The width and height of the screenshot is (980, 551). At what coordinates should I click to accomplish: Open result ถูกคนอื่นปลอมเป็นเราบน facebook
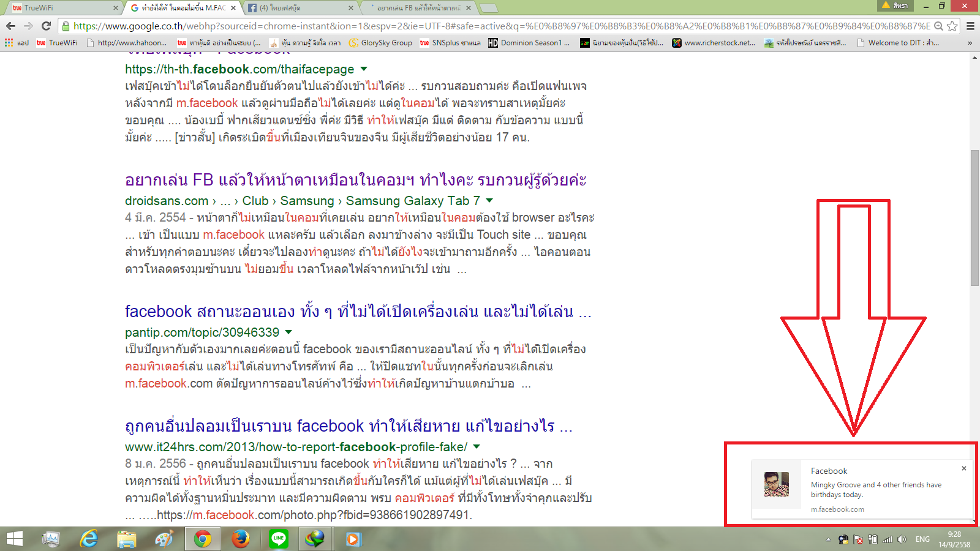tap(349, 426)
